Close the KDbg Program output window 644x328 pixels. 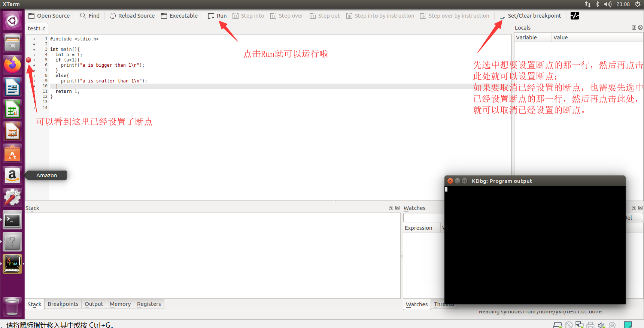coord(450,181)
